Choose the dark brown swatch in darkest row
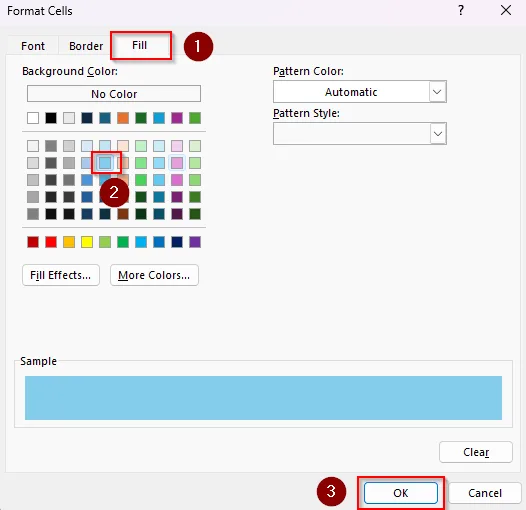 [123, 214]
